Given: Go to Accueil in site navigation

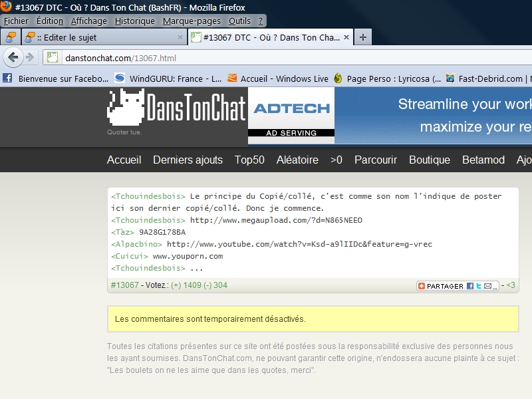Looking at the screenshot, I should pyautogui.click(x=124, y=160).
